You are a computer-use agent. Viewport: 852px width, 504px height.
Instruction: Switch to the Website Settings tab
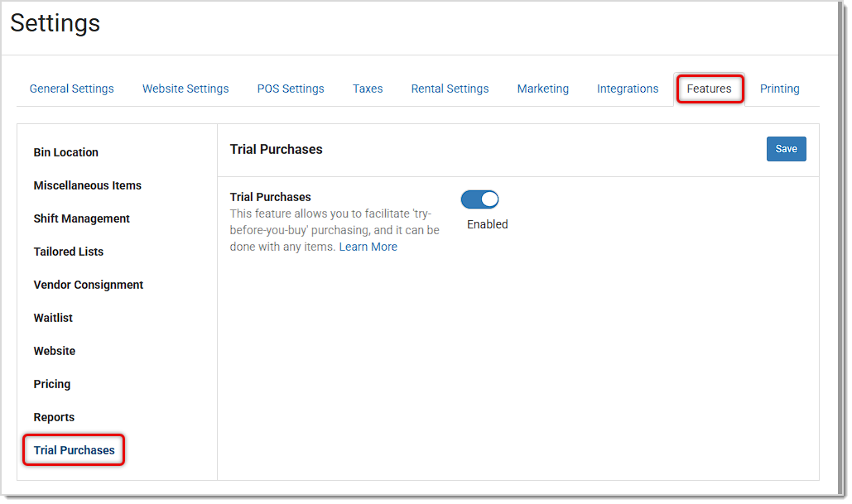coord(185,89)
